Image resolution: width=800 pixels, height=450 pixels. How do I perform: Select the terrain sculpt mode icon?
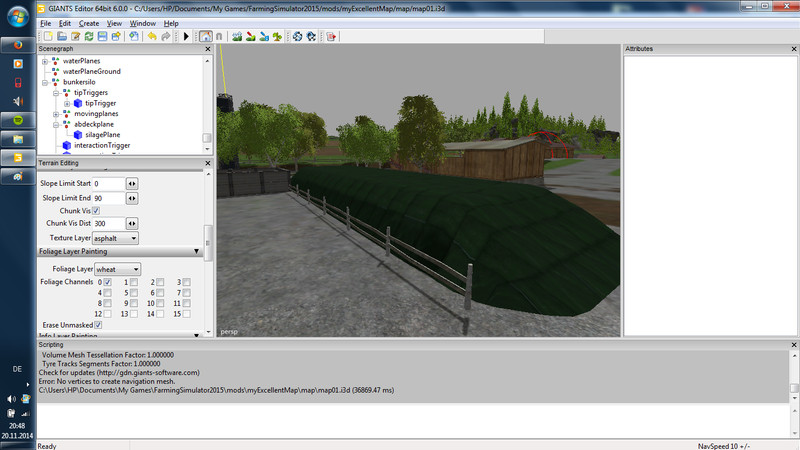point(237,36)
